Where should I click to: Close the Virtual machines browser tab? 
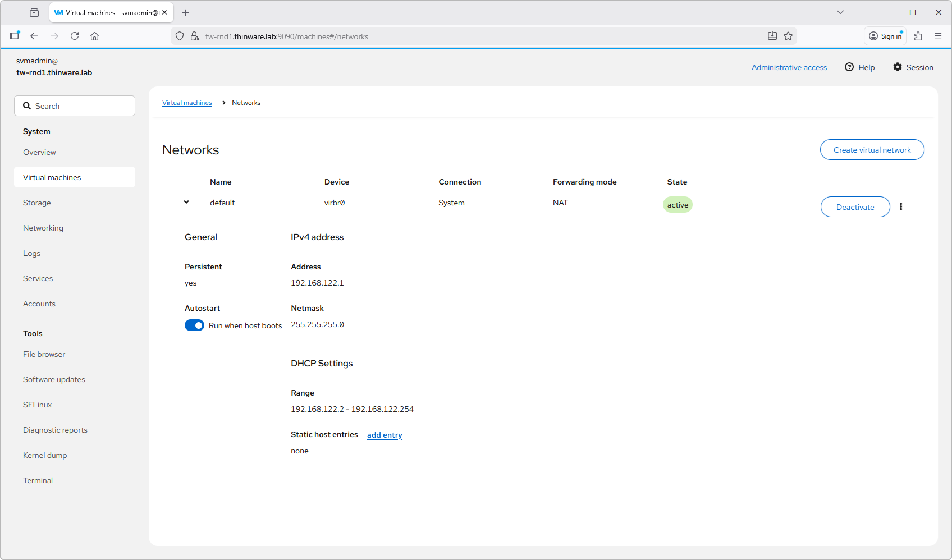(164, 12)
